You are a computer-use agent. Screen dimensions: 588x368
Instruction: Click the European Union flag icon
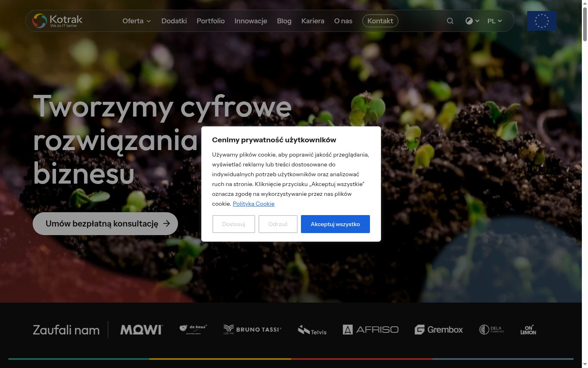[x=542, y=21]
